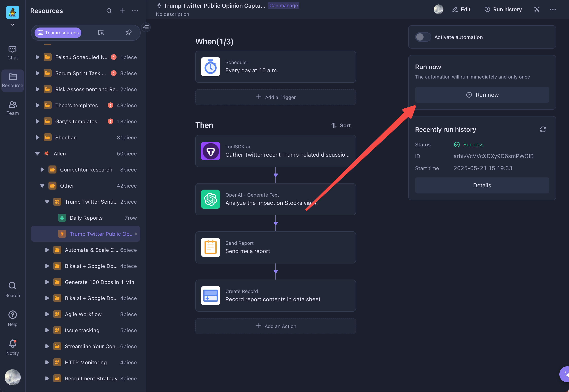The image size is (569, 392).
Task: Refresh recently run history
Action: point(543,130)
